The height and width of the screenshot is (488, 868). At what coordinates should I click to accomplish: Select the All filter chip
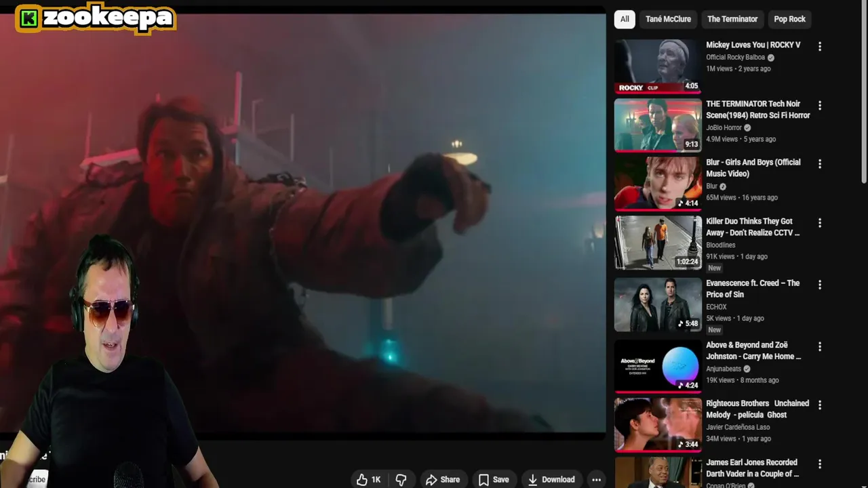(625, 19)
